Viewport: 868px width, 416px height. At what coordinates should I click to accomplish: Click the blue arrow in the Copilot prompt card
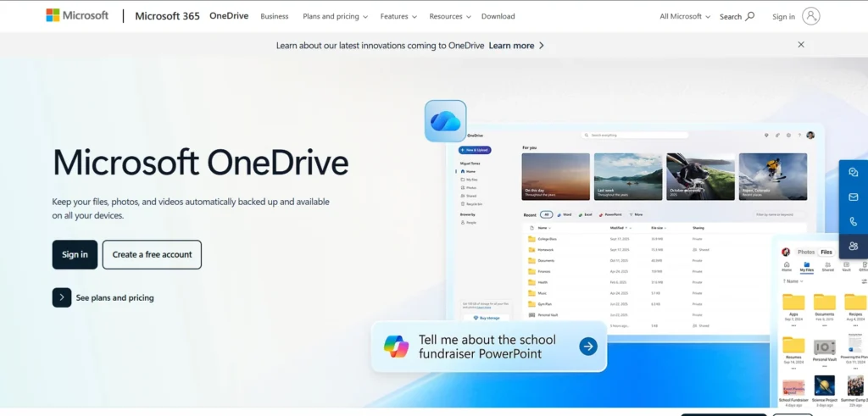click(x=588, y=347)
